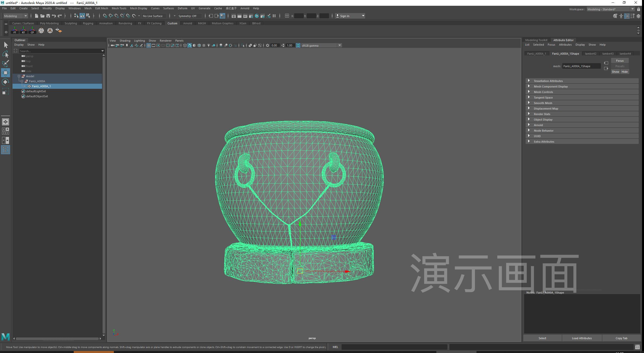
Task: Pick the Rotate tool in the toolbox
Action: coord(6,82)
